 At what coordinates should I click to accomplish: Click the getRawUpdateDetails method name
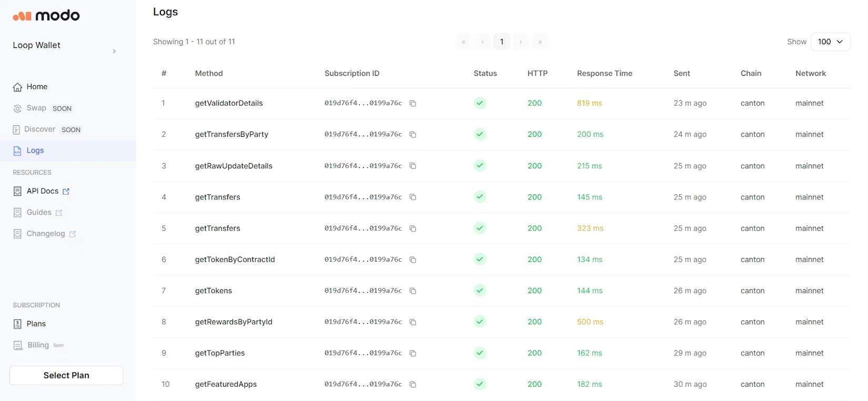click(234, 166)
